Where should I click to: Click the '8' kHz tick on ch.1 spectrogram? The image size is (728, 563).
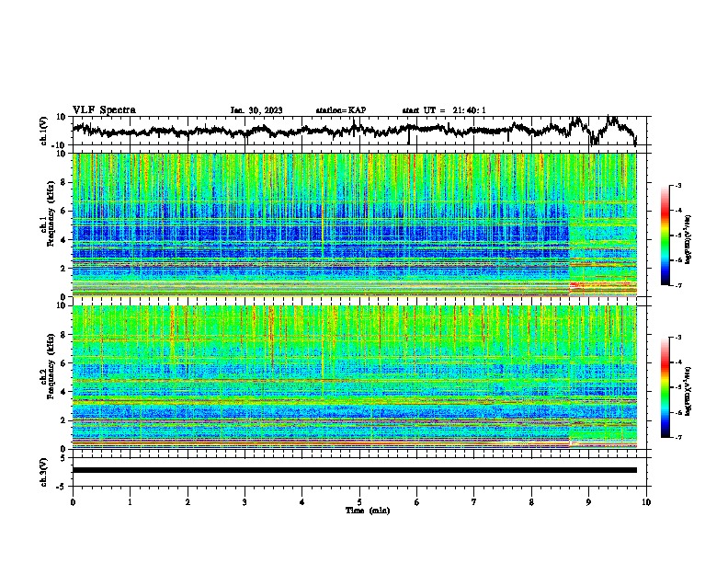coord(63,182)
